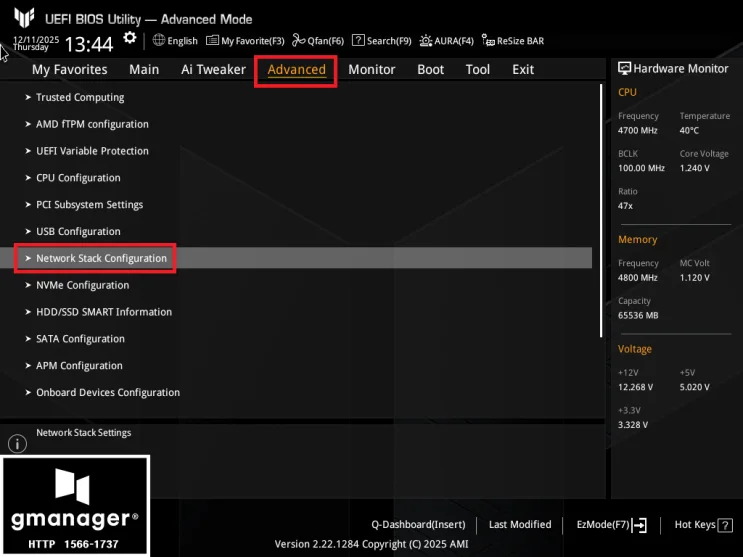Click the EzMode exit arrow icon
The height and width of the screenshot is (557, 743).
coord(639,525)
